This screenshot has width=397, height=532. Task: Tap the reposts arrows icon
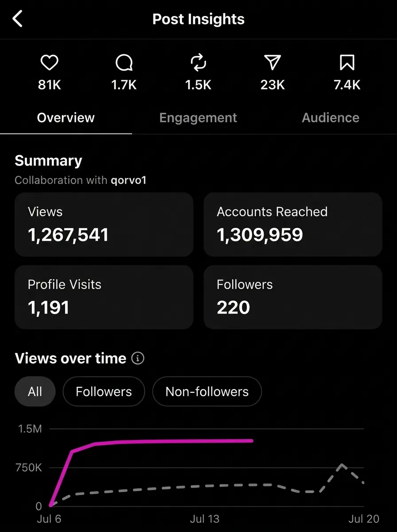198,64
